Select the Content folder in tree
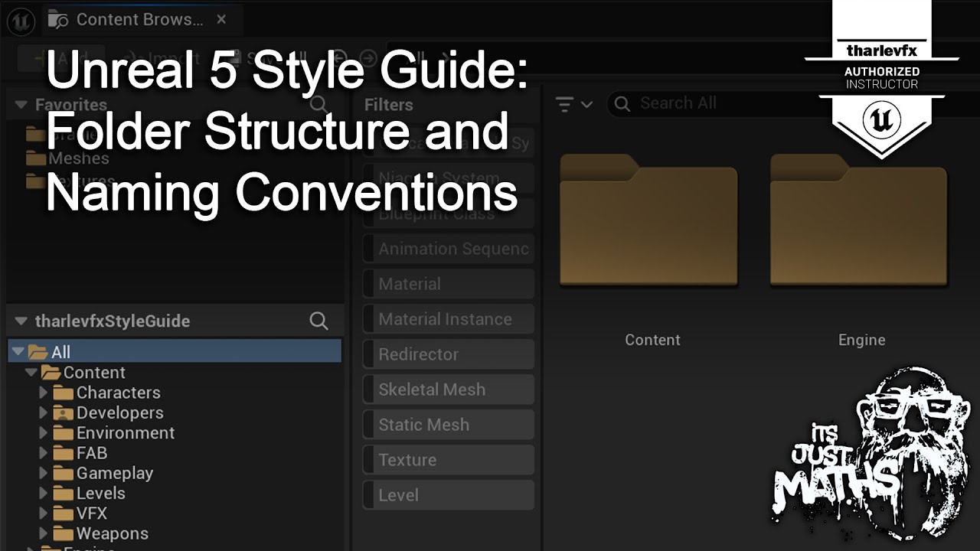Image resolution: width=980 pixels, height=551 pixels. point(83,372)
